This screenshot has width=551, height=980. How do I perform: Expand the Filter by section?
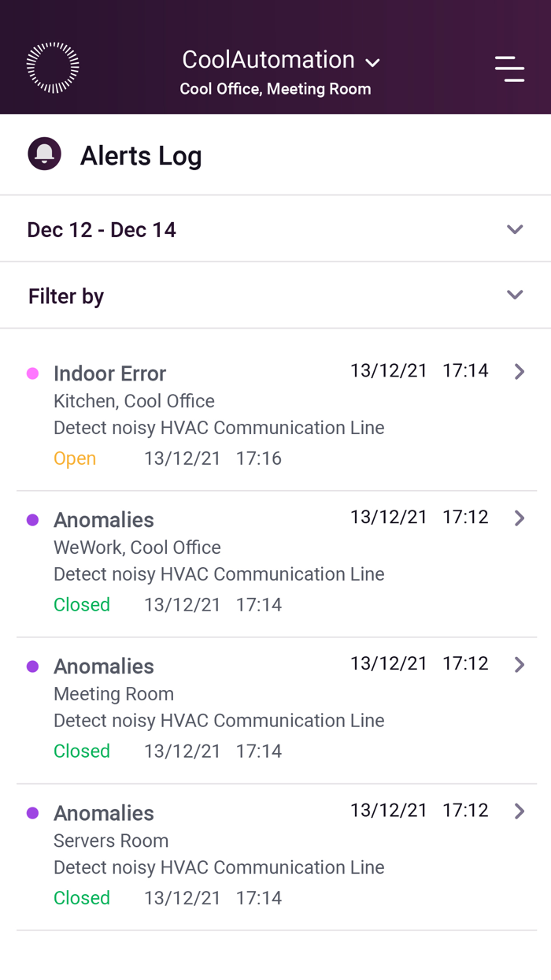[515, 295]
